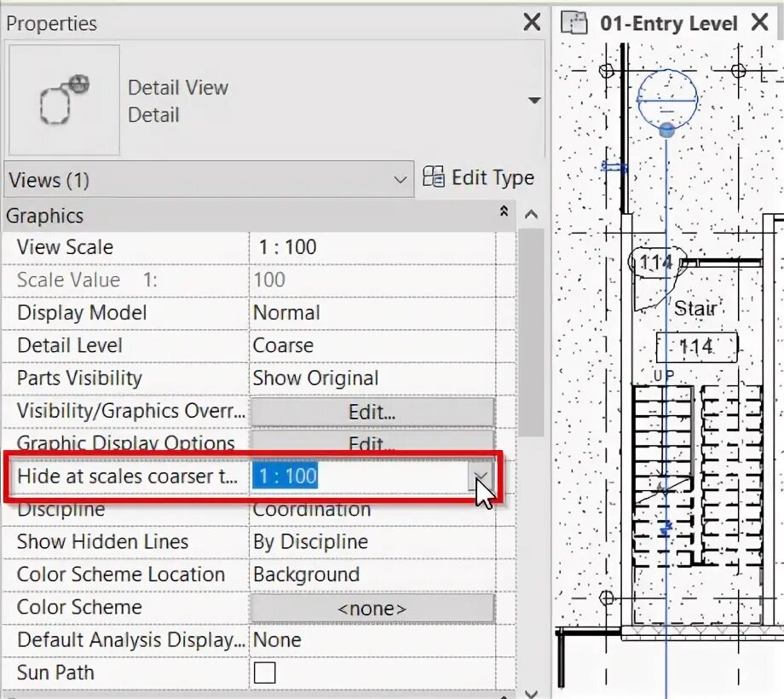The image size is (784, 699).
Task: Select Show Hidden Lines value By Discipline
Action: [372, 542]
